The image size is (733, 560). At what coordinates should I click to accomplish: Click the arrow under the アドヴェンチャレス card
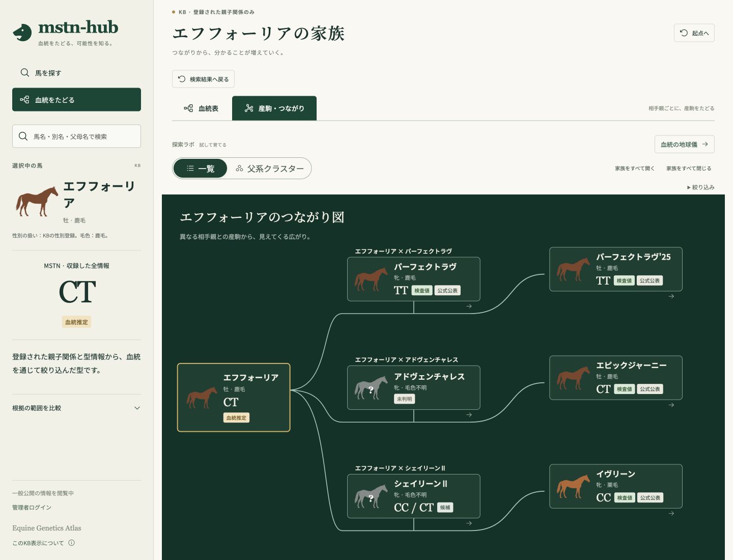469,415
